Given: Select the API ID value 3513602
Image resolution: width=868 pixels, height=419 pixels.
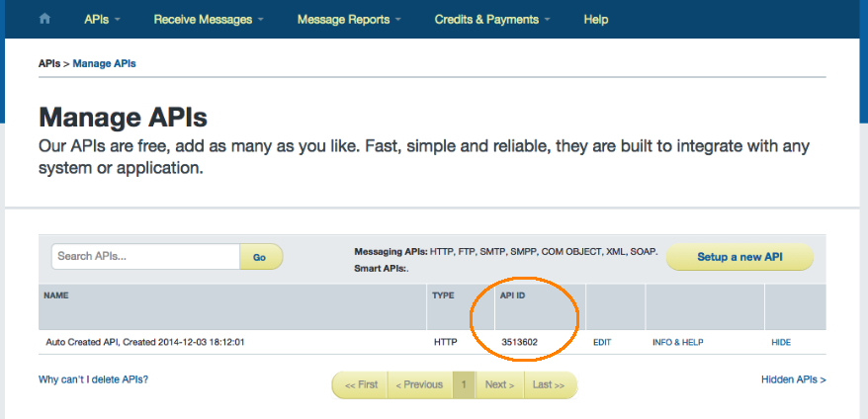Looking at the screenshot, I should 519,342.
